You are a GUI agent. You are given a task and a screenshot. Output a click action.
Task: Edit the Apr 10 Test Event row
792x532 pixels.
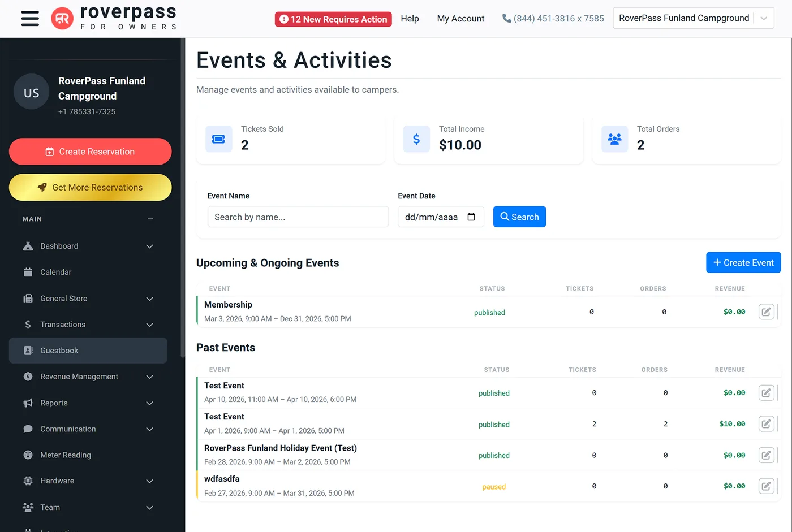click(766, 392)
